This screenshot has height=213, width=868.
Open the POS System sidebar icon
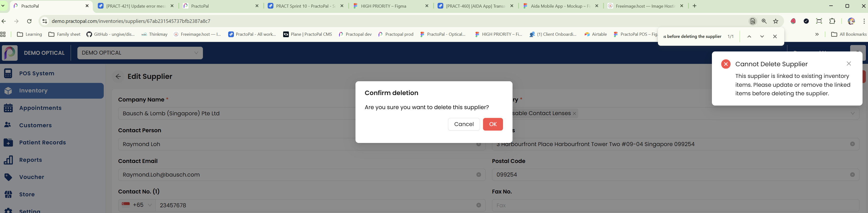[8, 73]
